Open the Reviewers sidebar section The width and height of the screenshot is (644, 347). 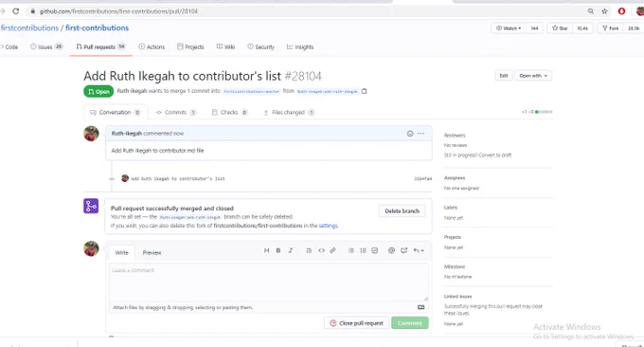click(455, 136)
